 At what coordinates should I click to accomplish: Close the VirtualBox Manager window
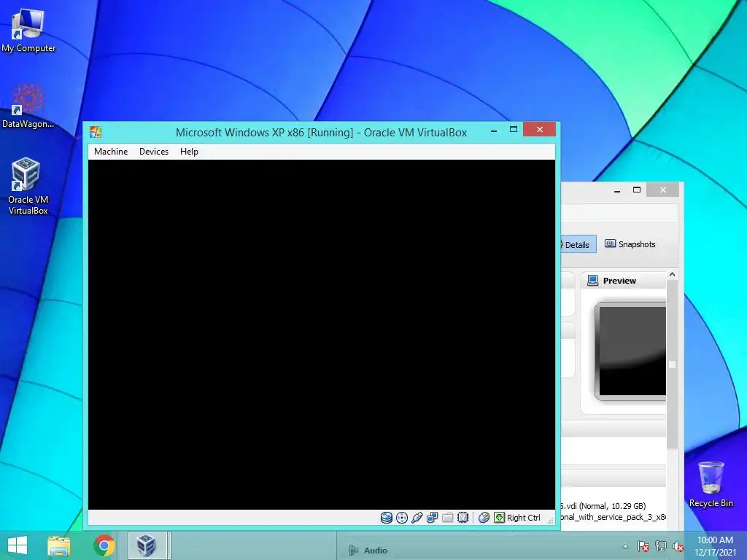coord(663,190)
